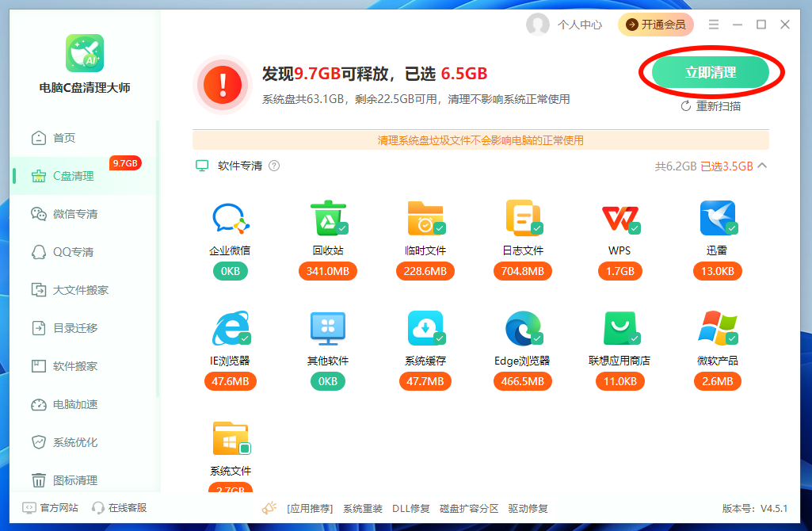Uncheck the WPS selection checkbox
812x531 pixels.
point(635,228)
